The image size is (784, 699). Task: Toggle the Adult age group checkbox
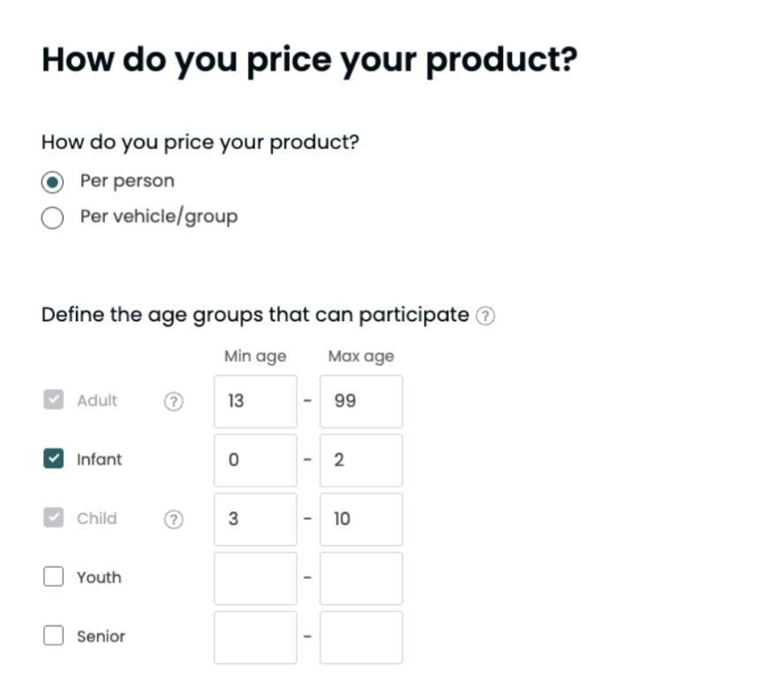54,400
